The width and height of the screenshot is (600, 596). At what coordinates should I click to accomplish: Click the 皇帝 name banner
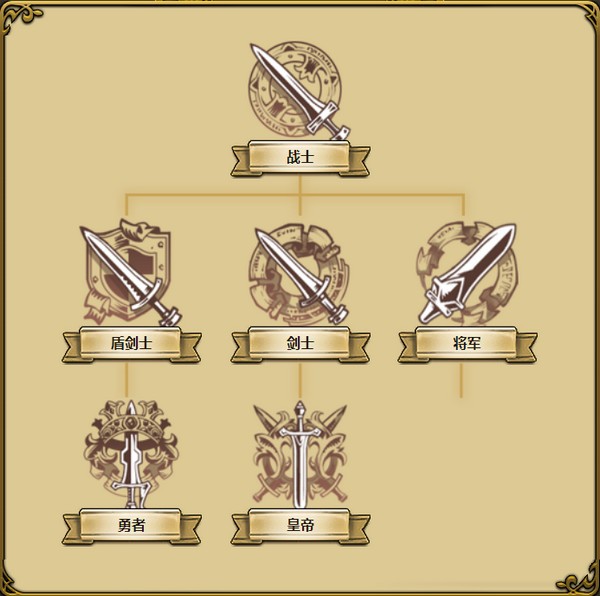tap(300, 526)
